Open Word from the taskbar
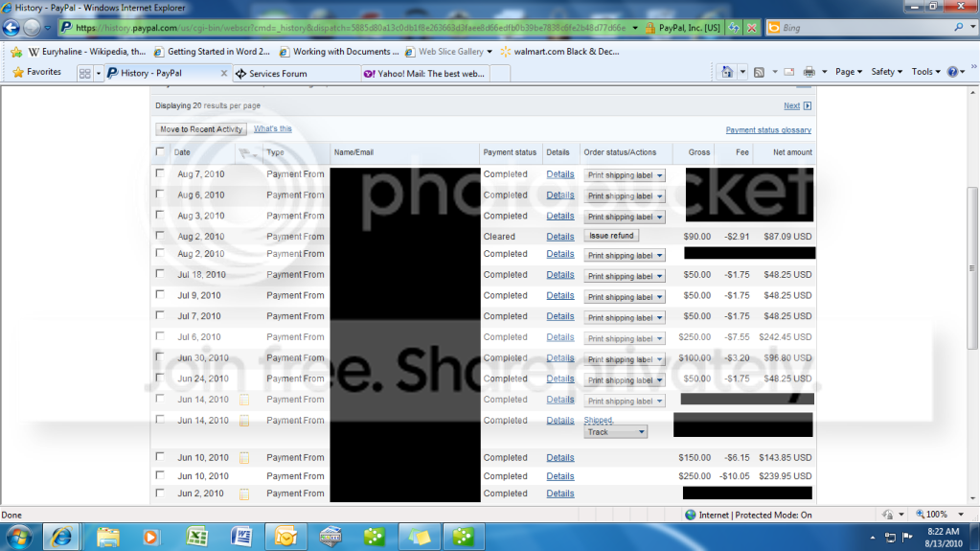980x551 pixels. click(x=241, y=537)
